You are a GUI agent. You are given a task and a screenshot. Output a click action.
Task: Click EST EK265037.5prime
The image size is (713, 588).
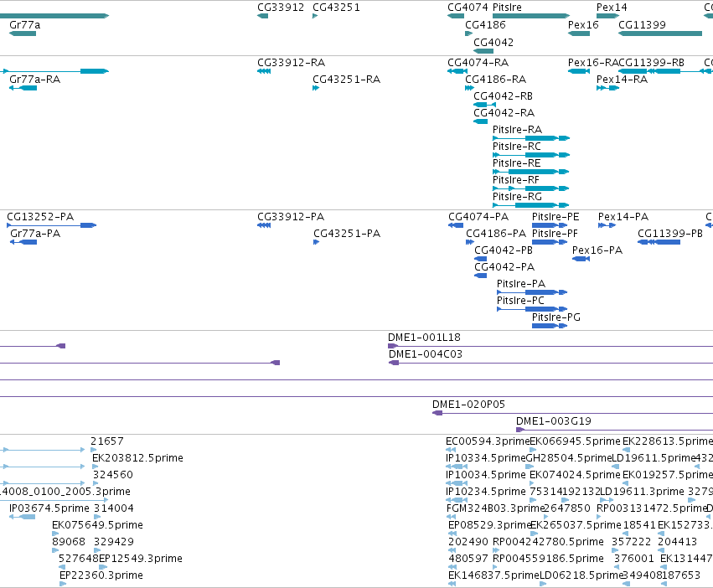tap(534, 534)
